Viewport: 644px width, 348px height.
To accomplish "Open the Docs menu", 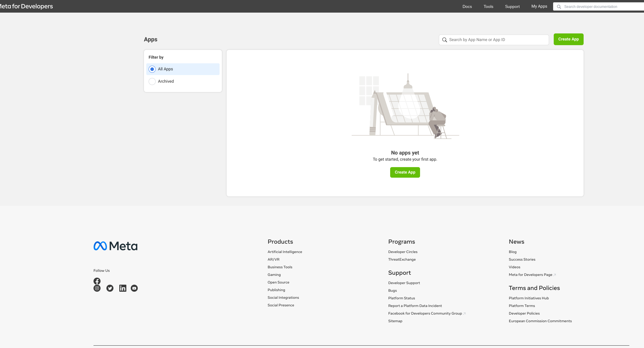I will 467,6.
